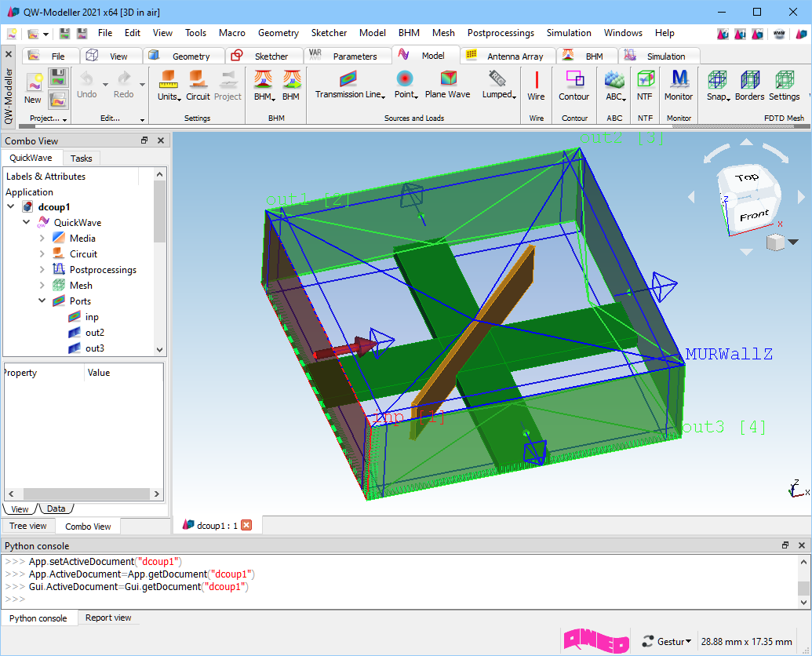This screenshot has width=812, height=656.
Task: Open the Redo history dropdown arrow
Action: click(143, 85)
